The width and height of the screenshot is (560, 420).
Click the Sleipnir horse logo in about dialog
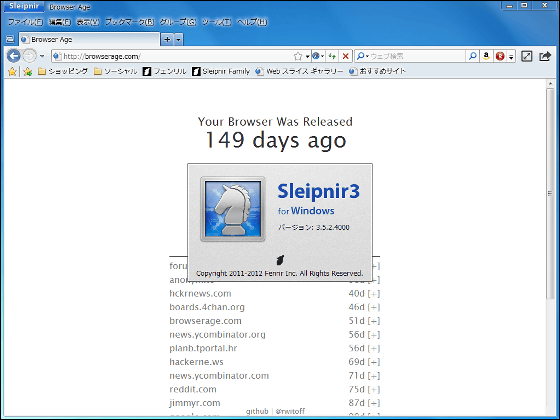click(x=233, y=209)
